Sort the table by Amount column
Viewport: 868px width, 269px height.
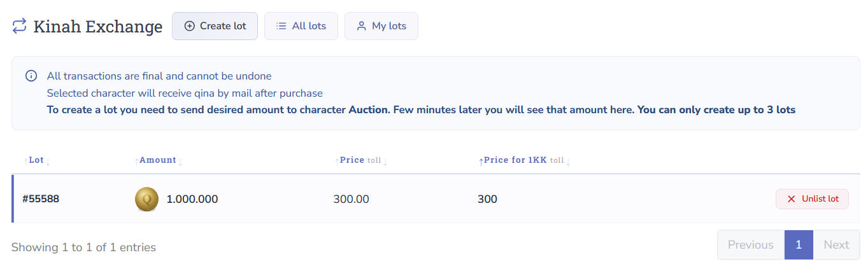[157, 160]
